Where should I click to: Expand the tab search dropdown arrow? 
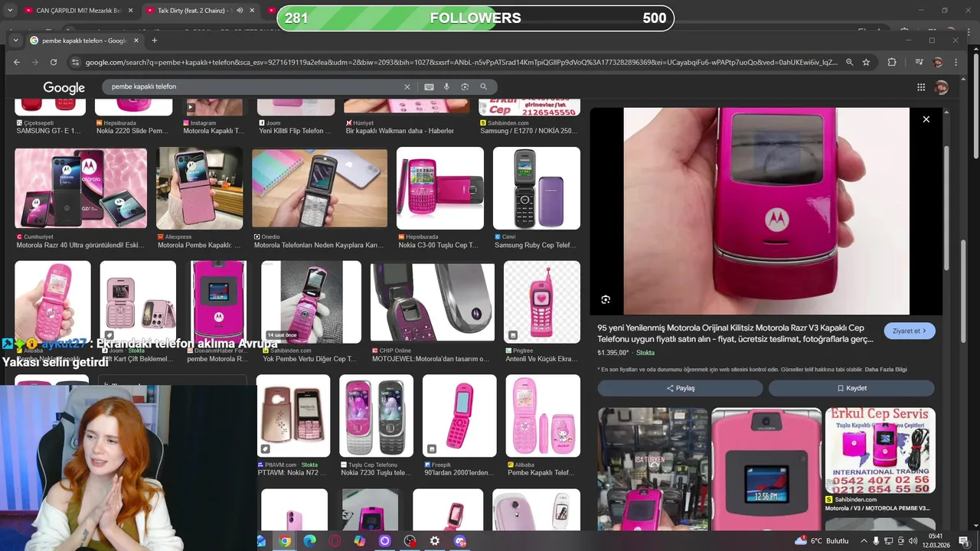click(x=15, y=41)
